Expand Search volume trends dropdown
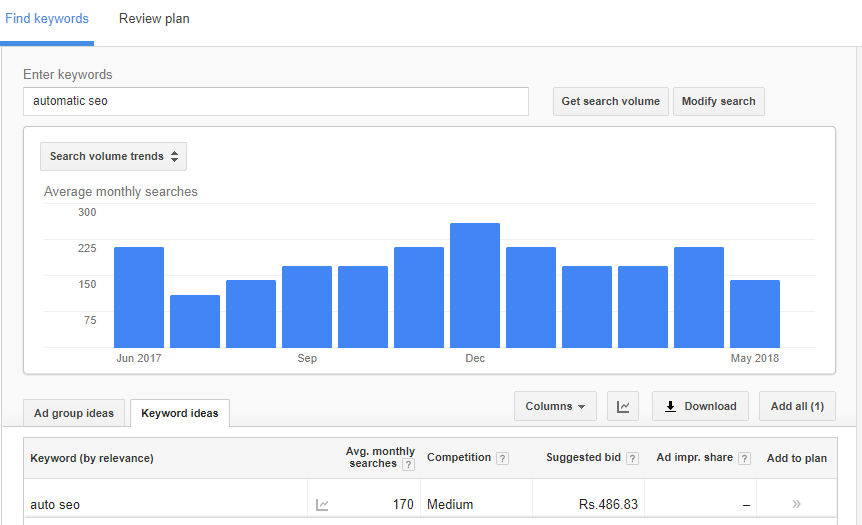This screenshot has height=525, width=862. (113, 157)
